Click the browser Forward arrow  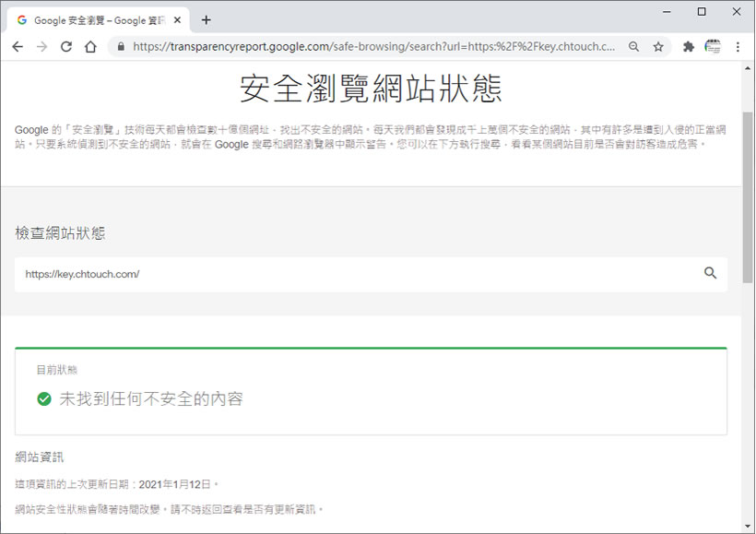41,46
